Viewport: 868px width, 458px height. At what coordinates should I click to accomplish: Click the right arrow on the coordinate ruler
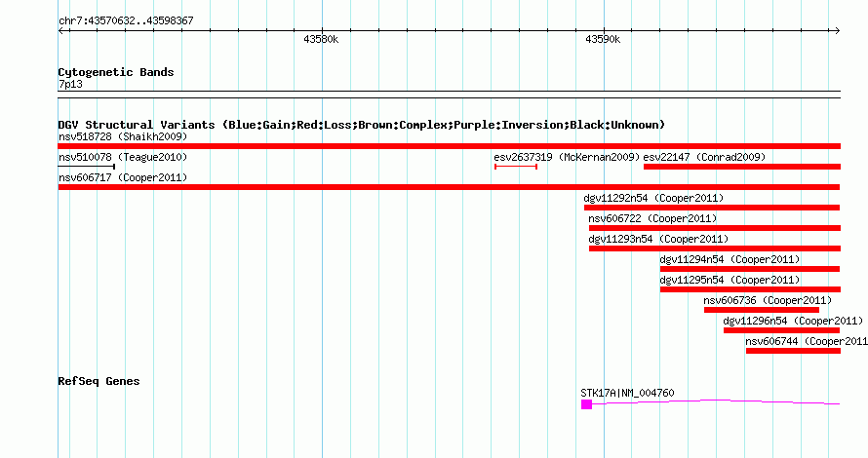click(837, 31)
